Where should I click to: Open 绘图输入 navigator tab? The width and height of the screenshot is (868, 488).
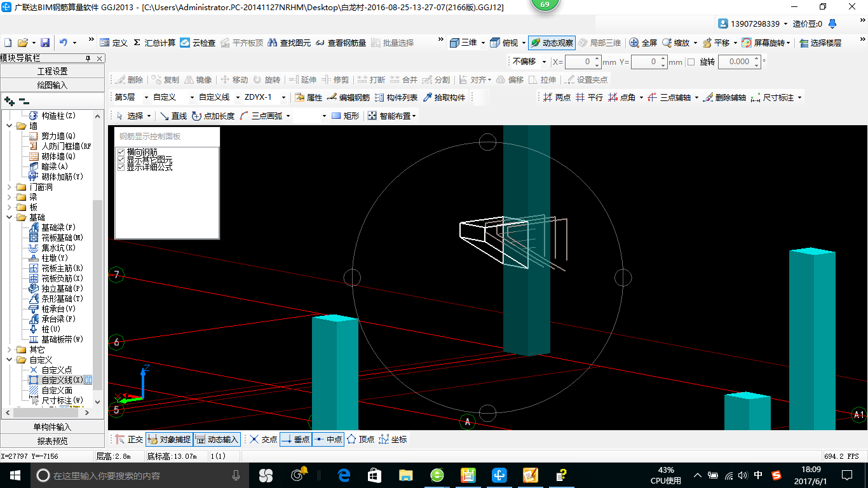point(52,85)
